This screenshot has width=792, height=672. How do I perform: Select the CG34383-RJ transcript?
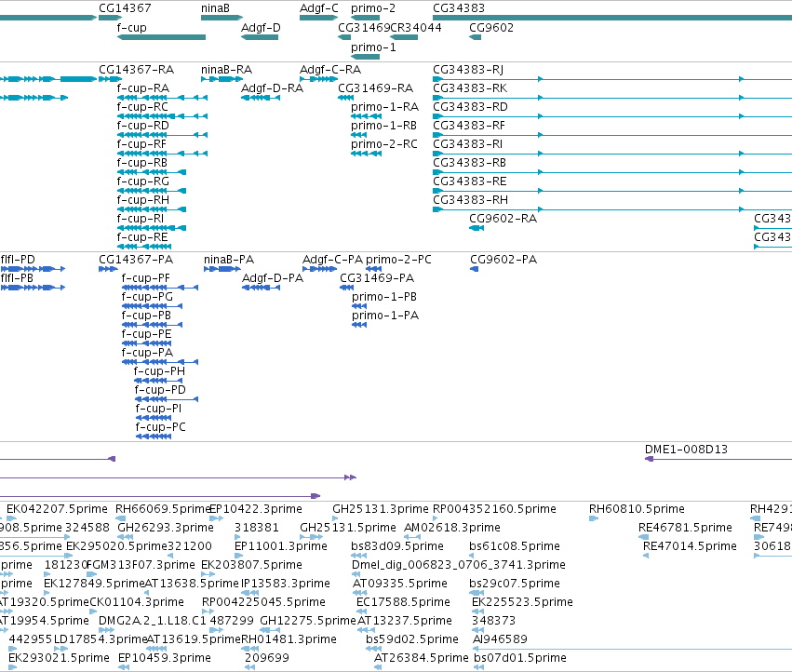click(x=612, y=79)
